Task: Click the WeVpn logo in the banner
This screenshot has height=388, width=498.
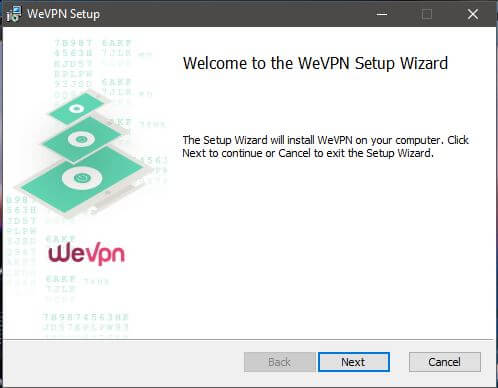Action: pyautogui.click(x=86, y=253)
